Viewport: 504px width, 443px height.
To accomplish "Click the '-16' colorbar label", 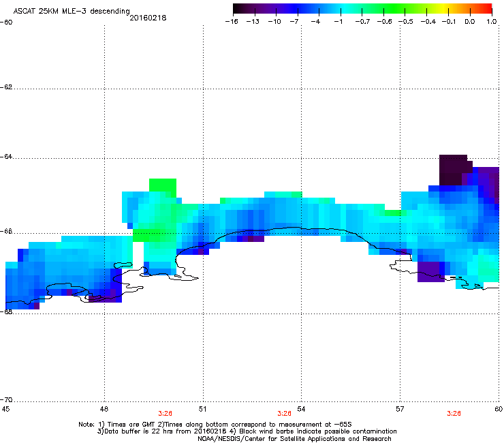I will pyautogui.click(x=232, y=22).
